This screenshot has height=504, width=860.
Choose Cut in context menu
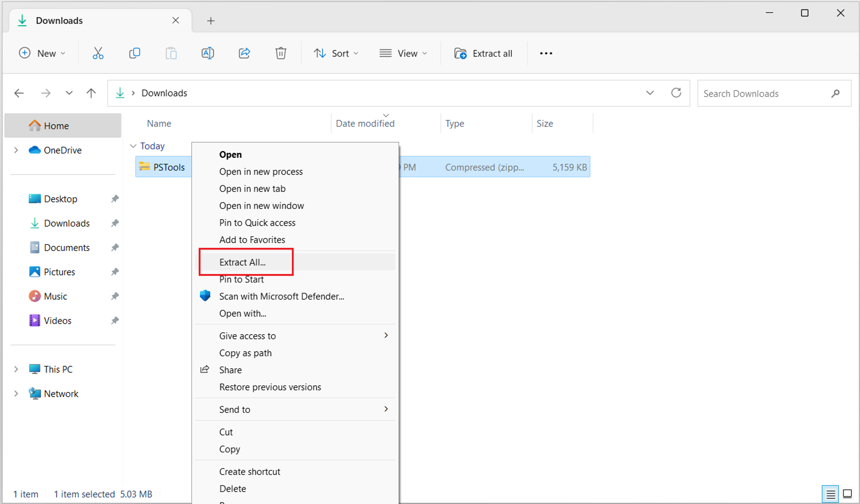pyautogui.click(x=296, y=432)
